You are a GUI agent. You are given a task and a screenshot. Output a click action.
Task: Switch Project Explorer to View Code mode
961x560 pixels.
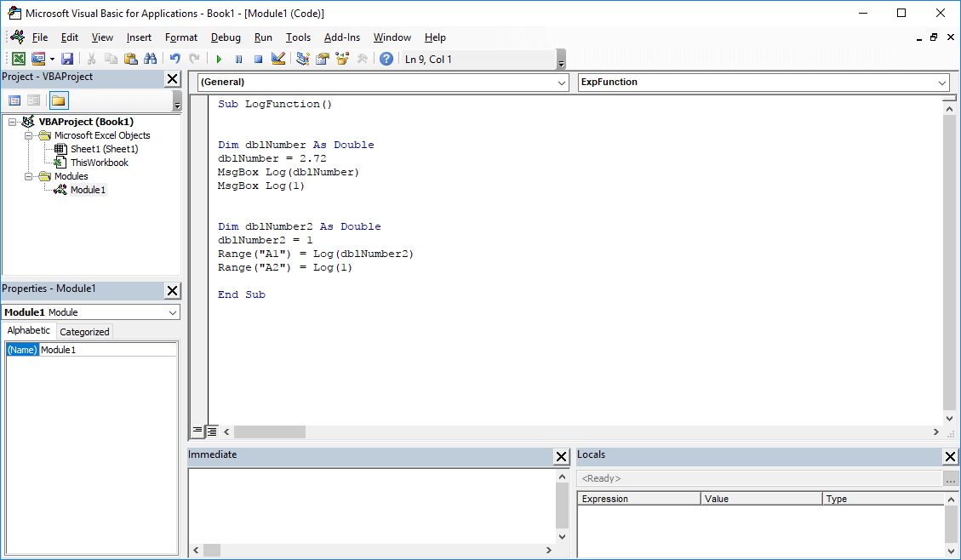tap(14, 100)
